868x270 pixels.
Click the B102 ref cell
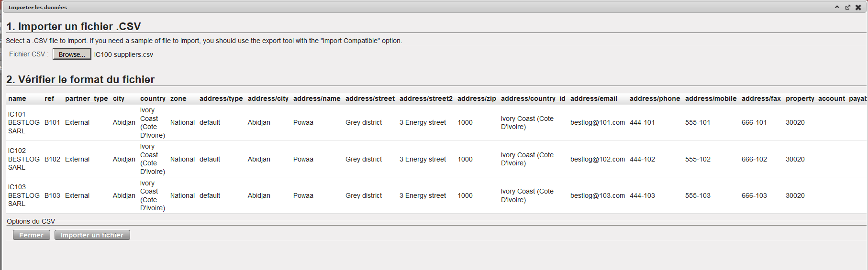52,159
